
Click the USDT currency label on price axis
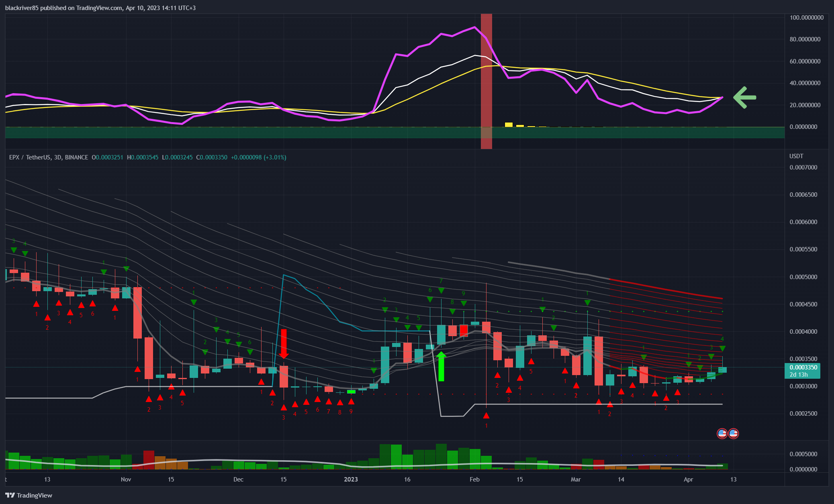click(796, 156)
